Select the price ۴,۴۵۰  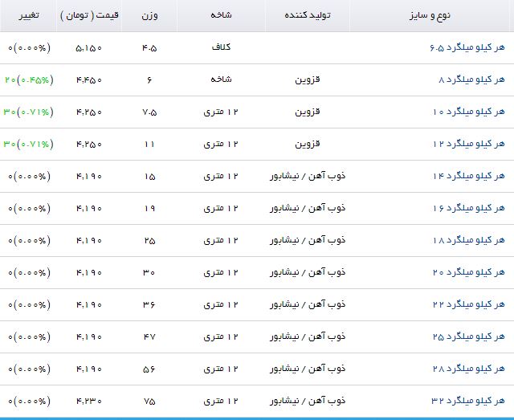[x=89, y=80]
